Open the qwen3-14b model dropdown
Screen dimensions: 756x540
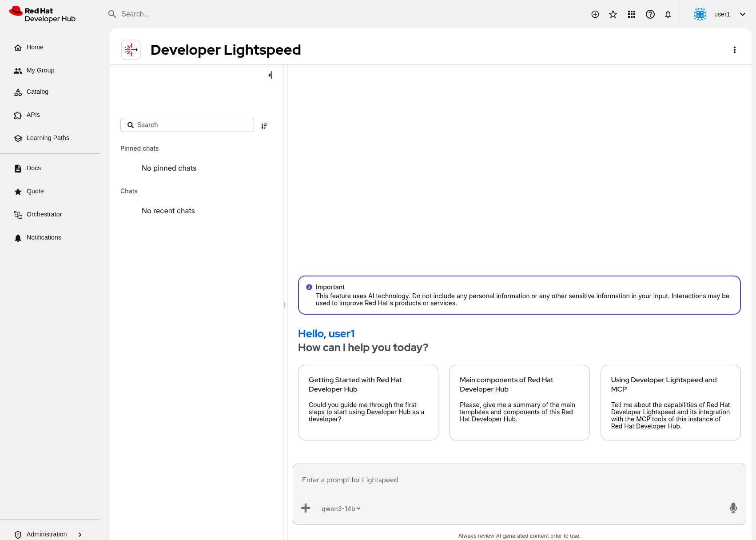point(341,509)
